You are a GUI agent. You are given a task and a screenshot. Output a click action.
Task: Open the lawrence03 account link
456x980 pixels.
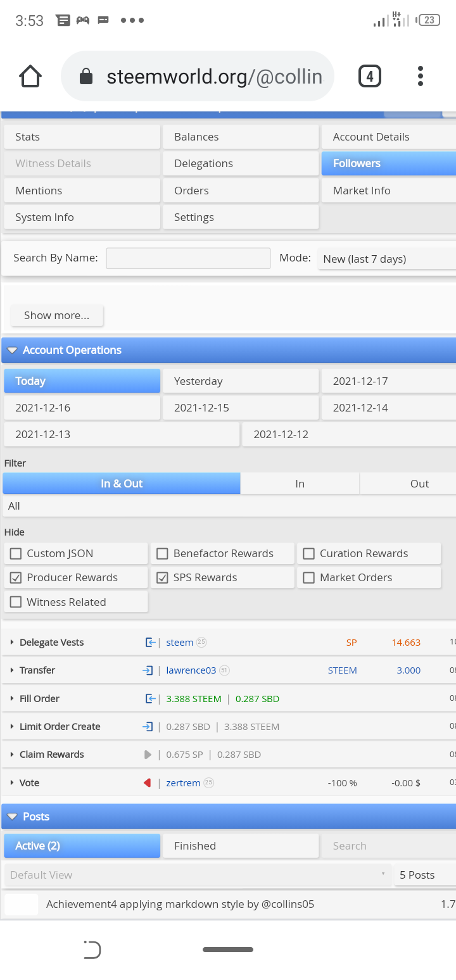pos(191,670)
